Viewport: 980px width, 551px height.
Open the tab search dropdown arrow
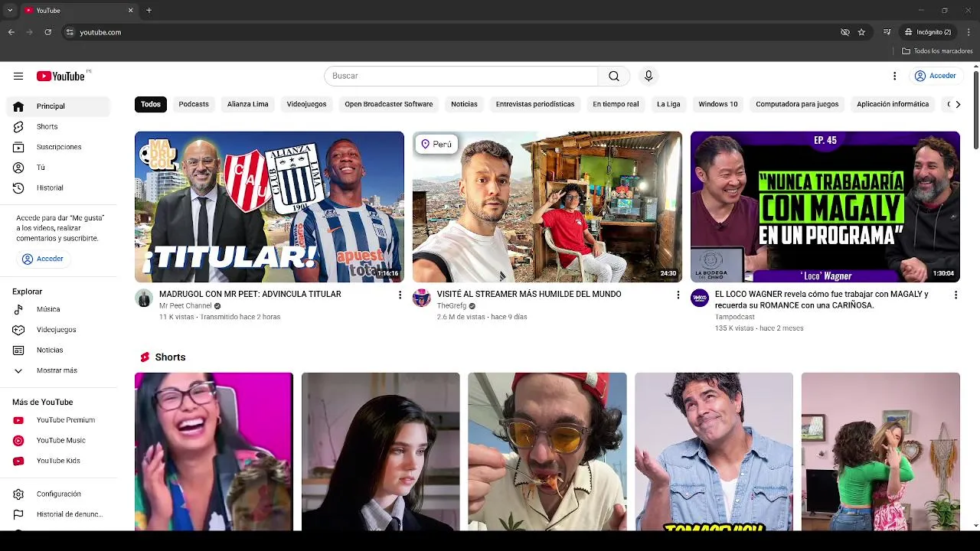[x=10, y=10]
